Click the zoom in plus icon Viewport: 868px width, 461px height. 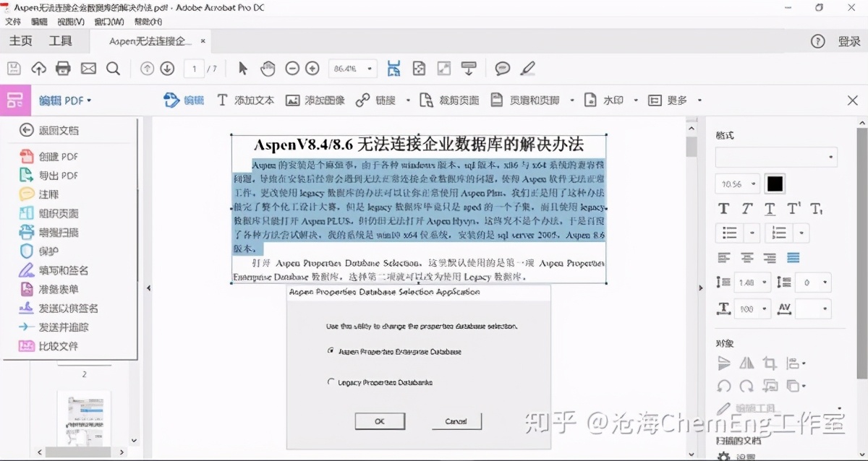[312, 69]
